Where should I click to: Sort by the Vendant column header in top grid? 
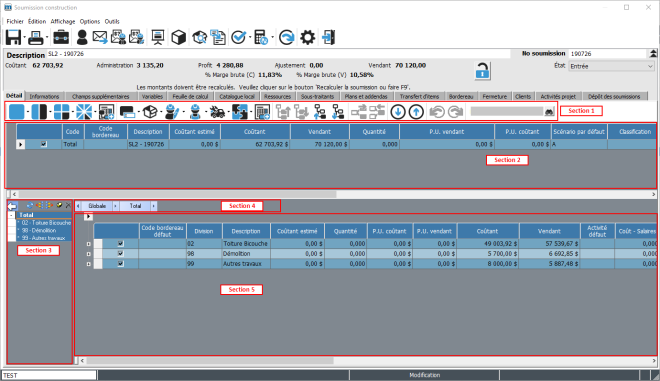tap(319, 131)
